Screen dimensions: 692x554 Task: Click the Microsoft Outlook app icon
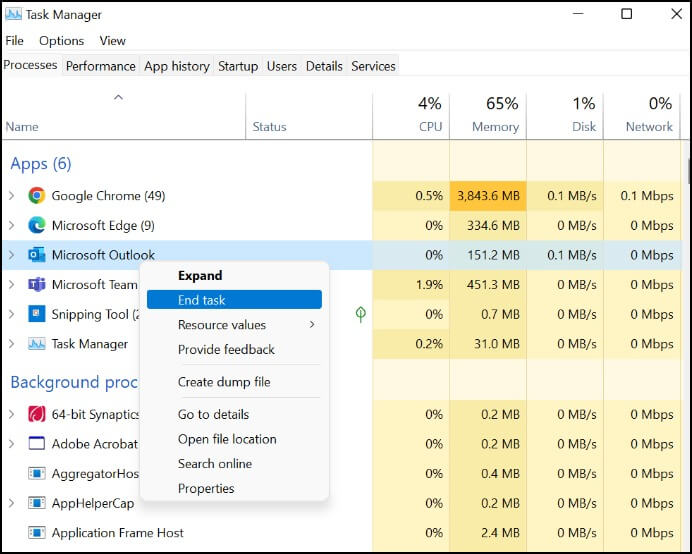click(x=37, y=255)
